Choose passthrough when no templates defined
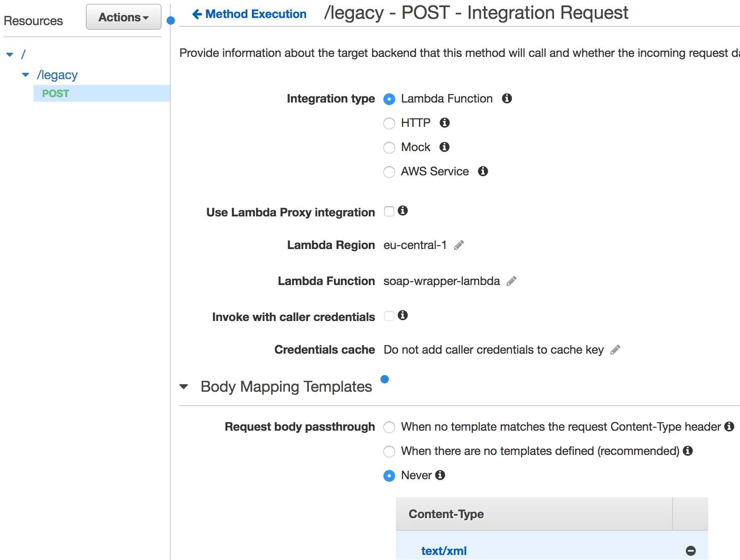Screen dimensions: 740x560 click(389, 451)
